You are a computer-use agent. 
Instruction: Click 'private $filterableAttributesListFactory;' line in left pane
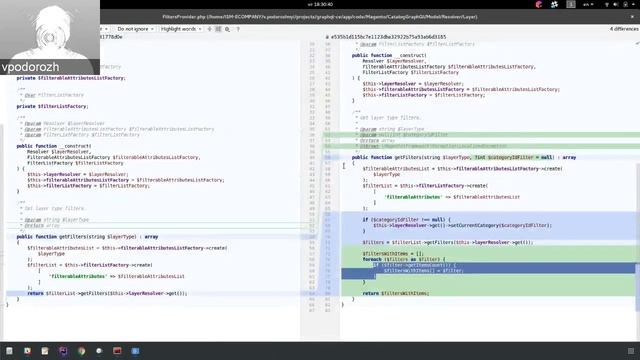(71, 78)
